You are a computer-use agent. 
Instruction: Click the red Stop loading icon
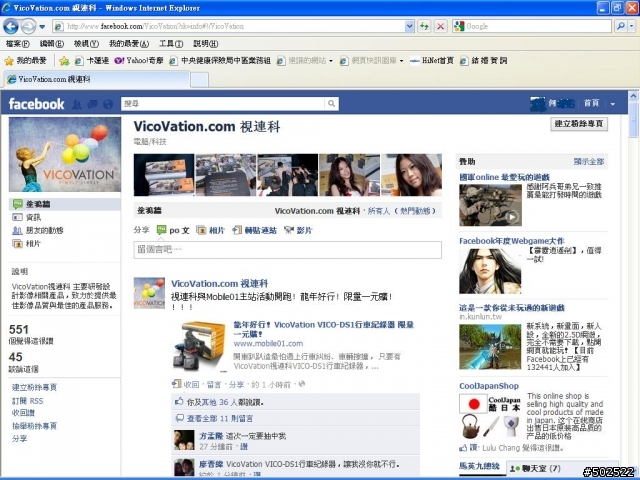tap(440, 27)
